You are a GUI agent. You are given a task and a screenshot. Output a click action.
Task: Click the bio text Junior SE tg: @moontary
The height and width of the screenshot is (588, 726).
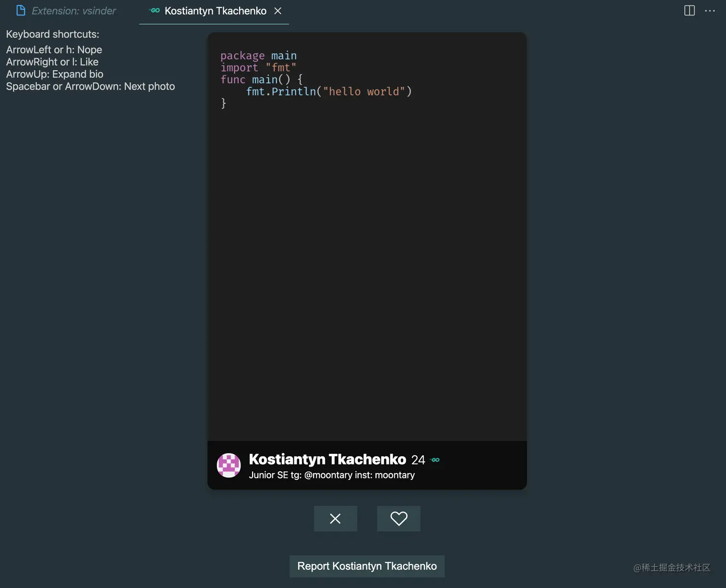pyautogui.click(x=332, y=475)
